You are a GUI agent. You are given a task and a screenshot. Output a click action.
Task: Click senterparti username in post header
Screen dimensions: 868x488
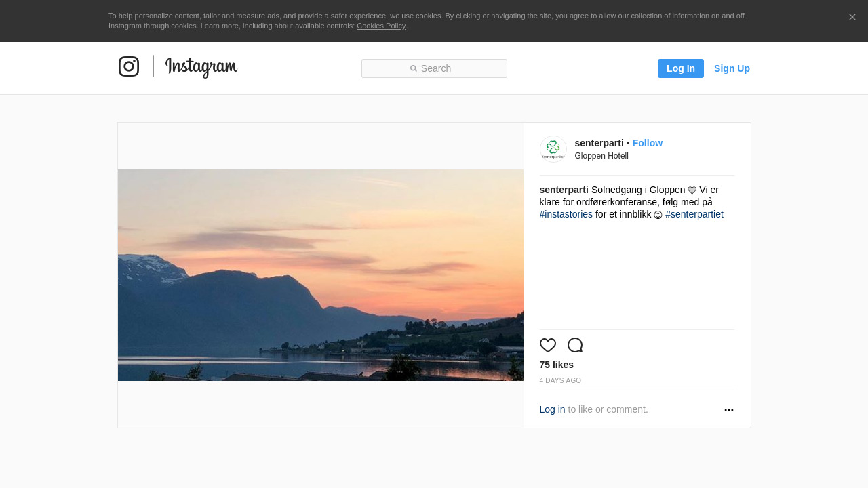click(599, 143)
